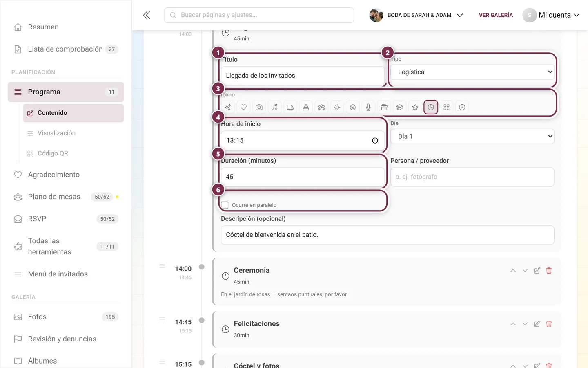Toggle the Ocurre en paralelo checkbox
This screenshot has width=588, height=368.
(x=225, y=205)
